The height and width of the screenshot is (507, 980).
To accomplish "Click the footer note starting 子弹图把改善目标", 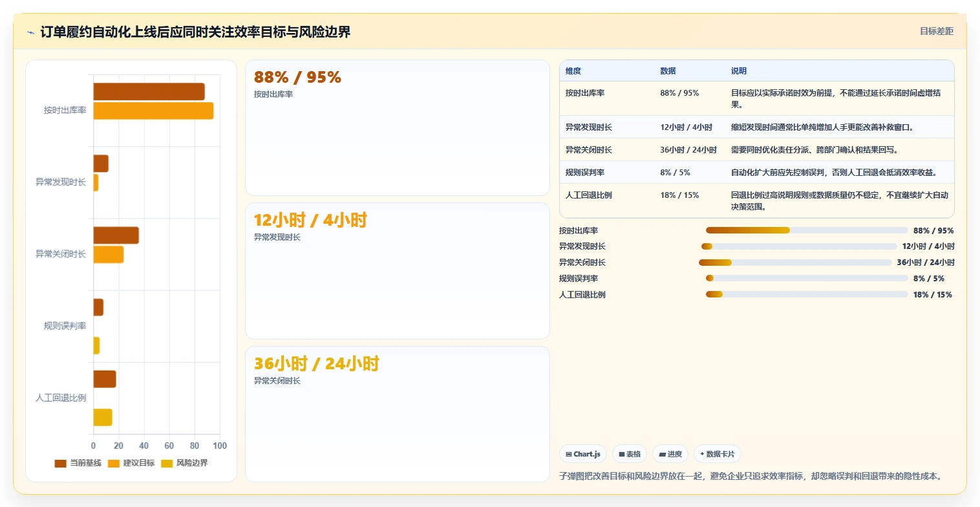I will coord(750,477).
